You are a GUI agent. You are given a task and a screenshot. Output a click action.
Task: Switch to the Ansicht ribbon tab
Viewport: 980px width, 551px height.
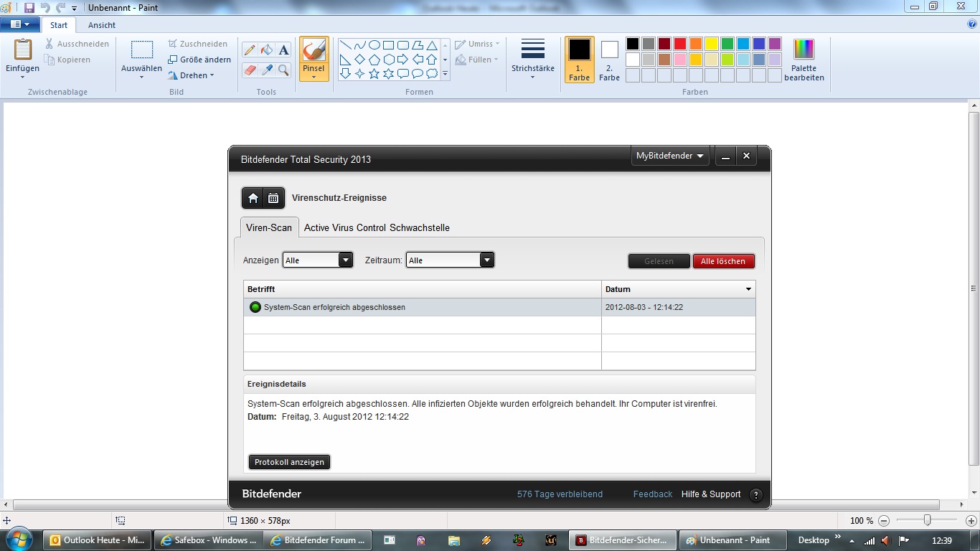coord(102,25)
